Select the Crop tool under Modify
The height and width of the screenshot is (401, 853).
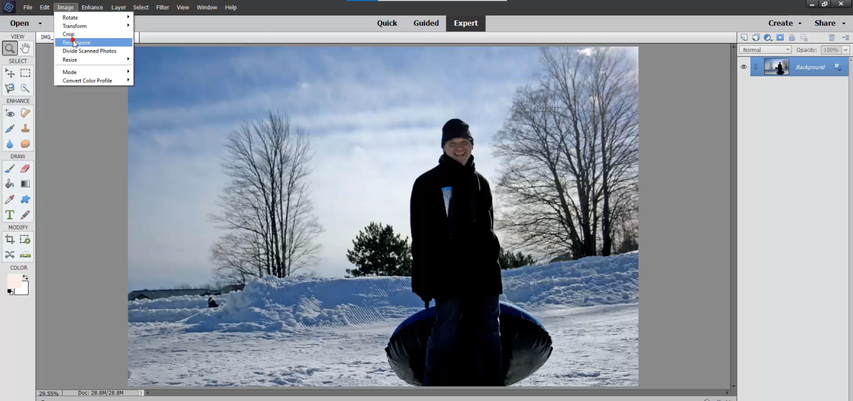[9, 239]
